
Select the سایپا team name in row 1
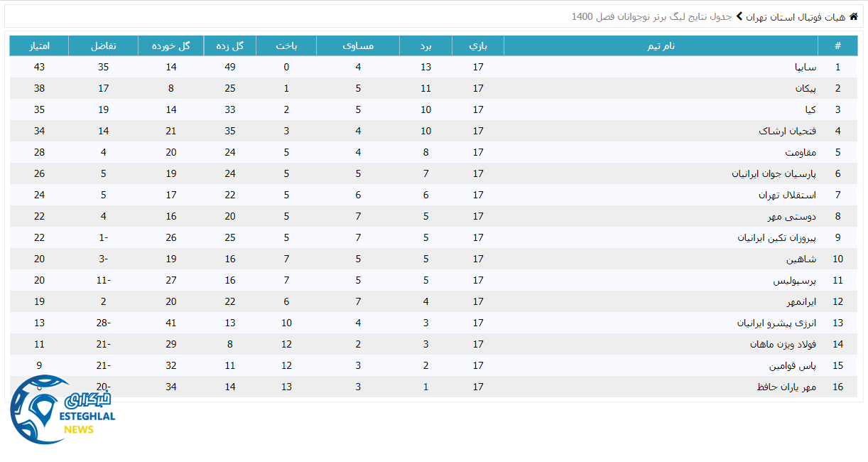click(x=805, y=67)
